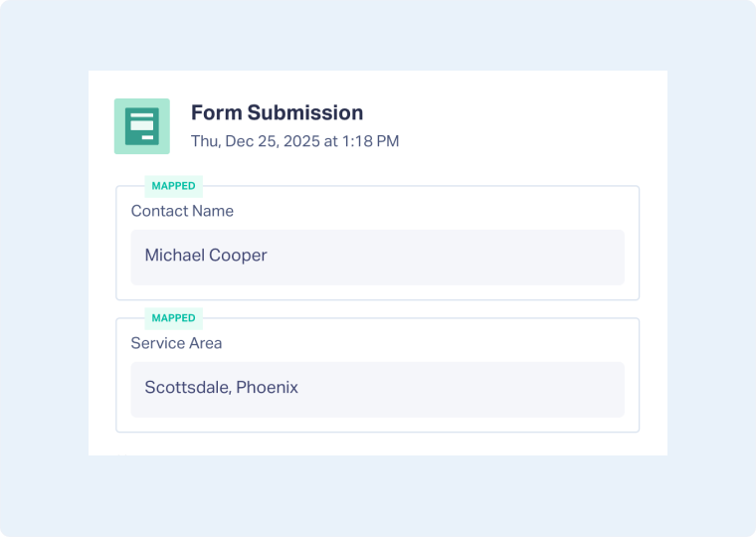Click the word Cooper in the name field

(x=238, y=256)
